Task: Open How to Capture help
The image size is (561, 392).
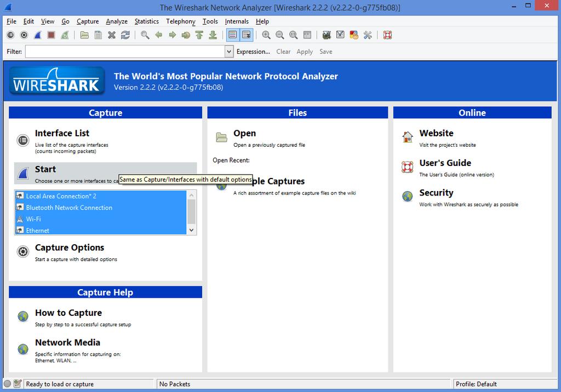Action: pyautogui.click(x=68, y=313)
